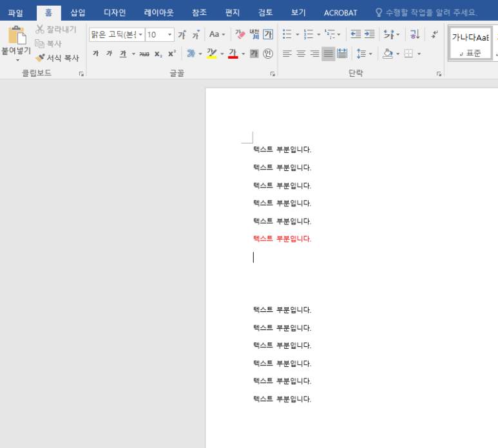Viewport: 498px width, 448px height.
Task: Align text left
Action: coord(287,54)
